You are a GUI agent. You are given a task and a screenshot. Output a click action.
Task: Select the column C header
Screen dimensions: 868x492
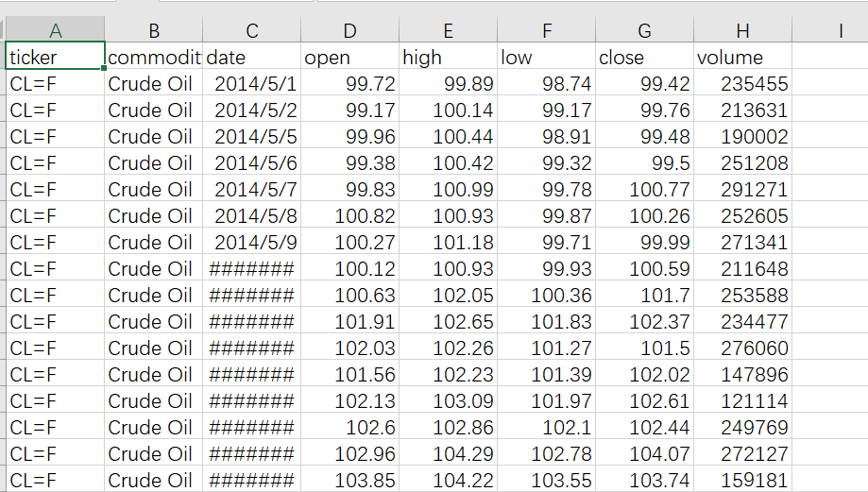(x=251, y=31)
